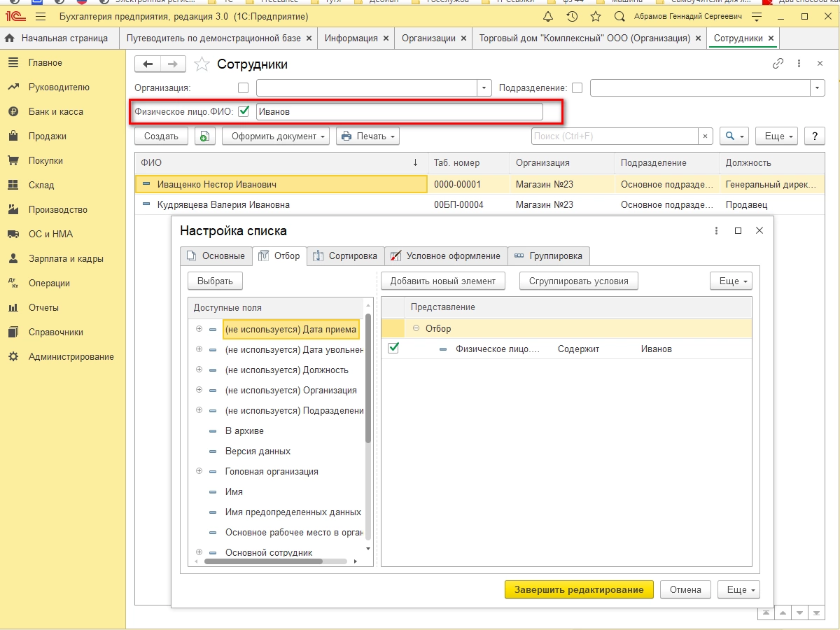Switch to the Сортировка tab
The image size is (840, 630).
(x=346, y=256)
